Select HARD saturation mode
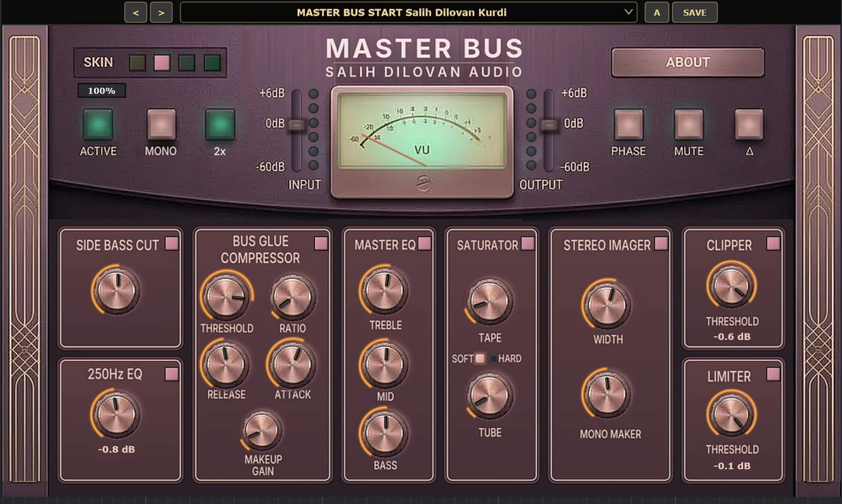The image size is (842, 504). (493, 358)
